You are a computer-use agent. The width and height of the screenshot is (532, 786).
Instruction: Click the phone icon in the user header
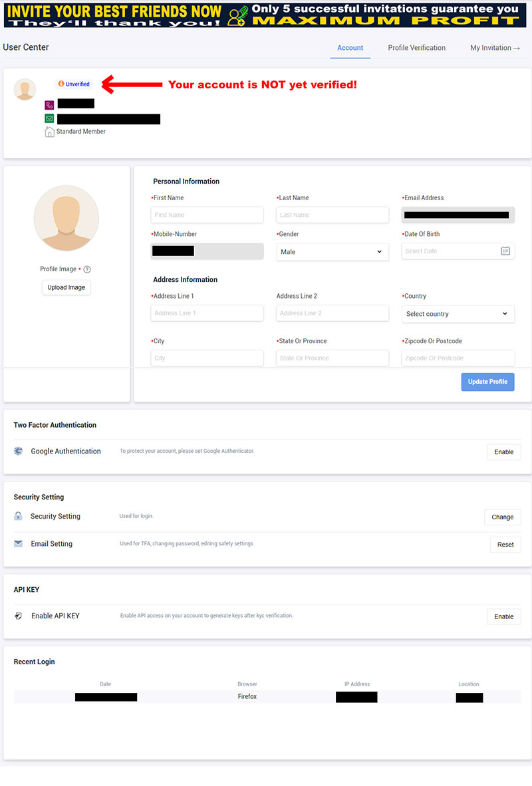pyautogui.click(x=49, y=105)
